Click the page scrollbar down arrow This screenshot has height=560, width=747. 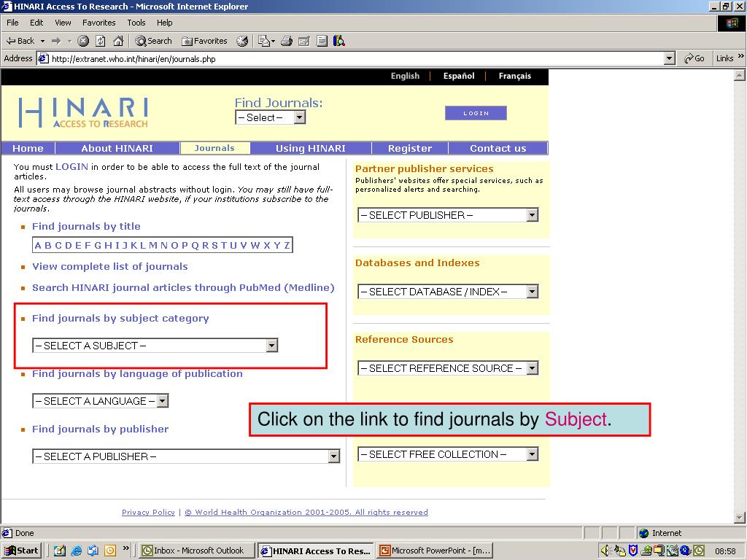pos(740,517)
